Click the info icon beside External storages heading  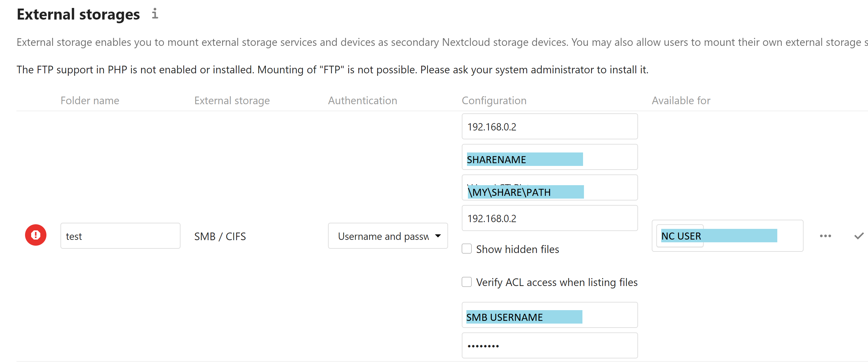155,14
